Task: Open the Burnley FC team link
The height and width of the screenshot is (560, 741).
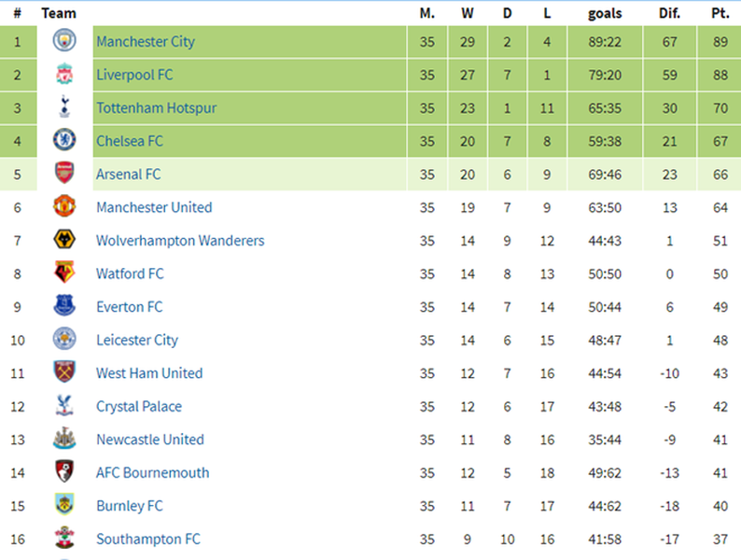Action: pos(129,506)
